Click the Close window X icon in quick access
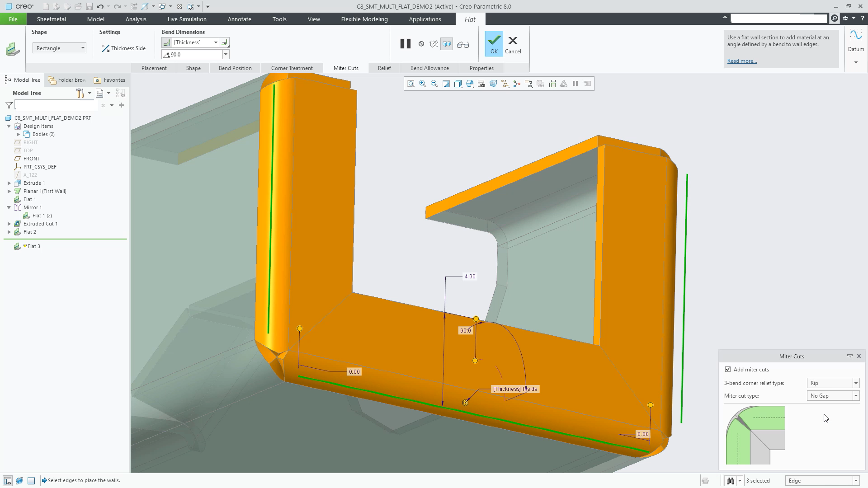The width and height of the screenshot is (868, 488). 179,6
